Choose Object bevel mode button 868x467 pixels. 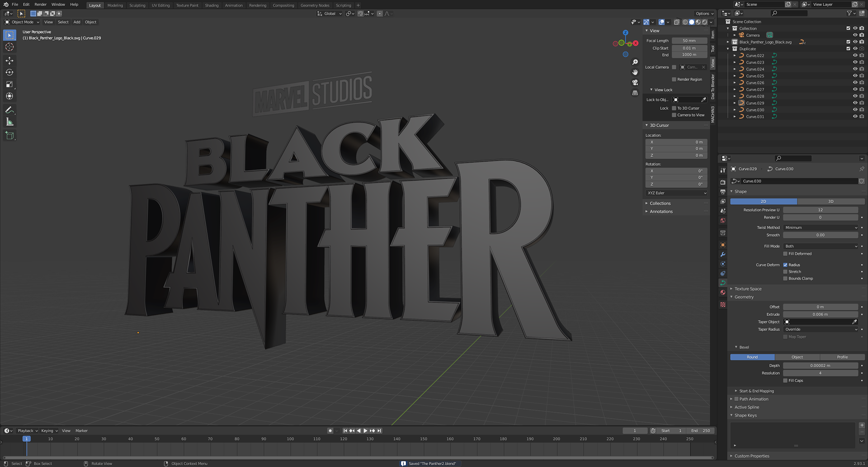coord(797,357)
